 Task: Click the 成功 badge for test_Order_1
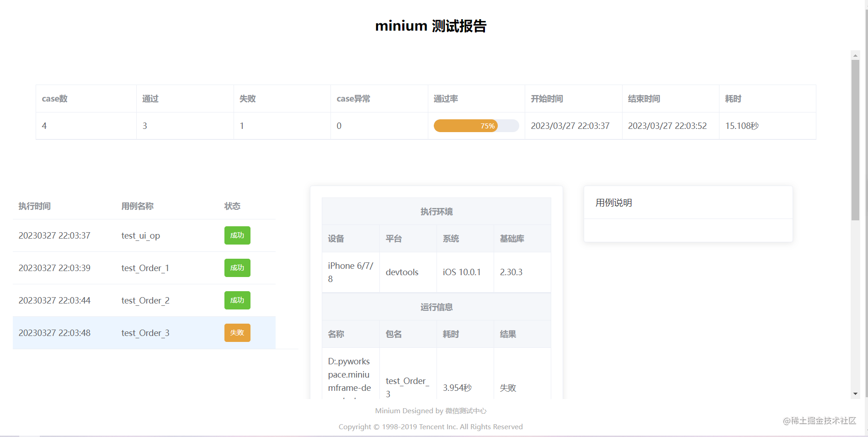[237, 268]
